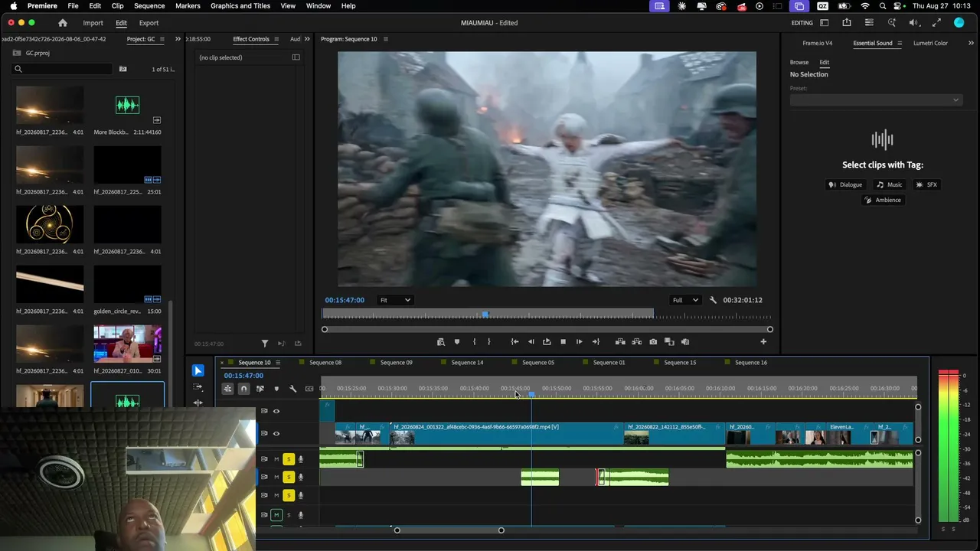Click the Music tag button
Viewport: 980px width, 551px height.
[x=890, y=184]
